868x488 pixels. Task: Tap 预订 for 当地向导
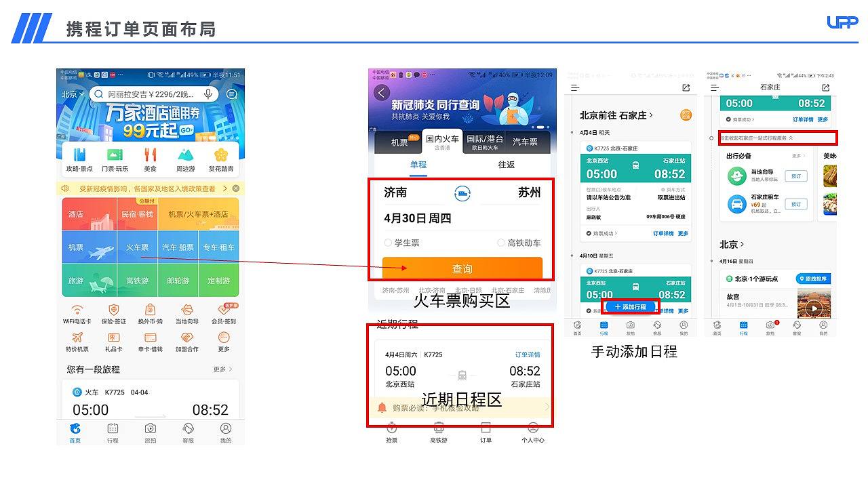pyautogui.click(x=797, y=176)
